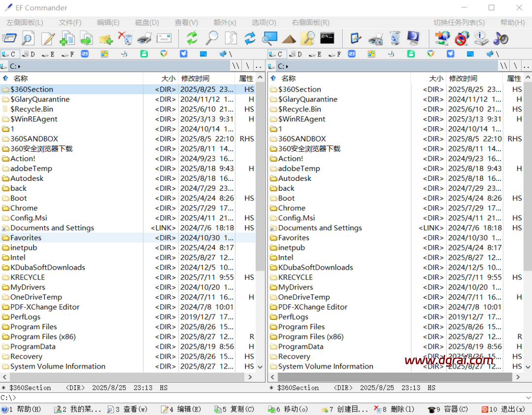
Task: Click the printer icon in the toolbar
Action: tap(144, 38)
